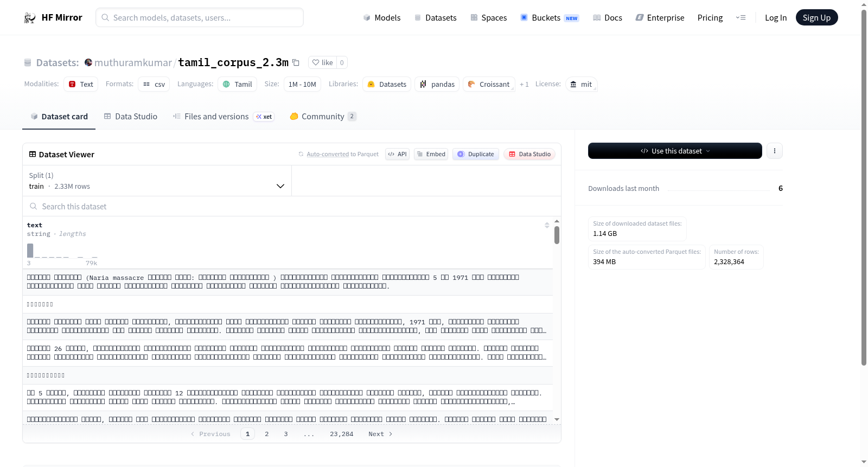Open the Use this dataset dropdown
The image size is (868, 467).
tap(675, 151)
